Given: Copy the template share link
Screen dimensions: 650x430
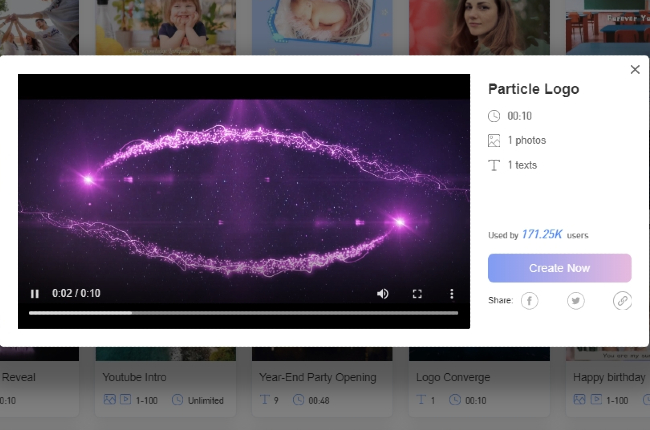Looking at the screenshot, I should pos(622,300).
